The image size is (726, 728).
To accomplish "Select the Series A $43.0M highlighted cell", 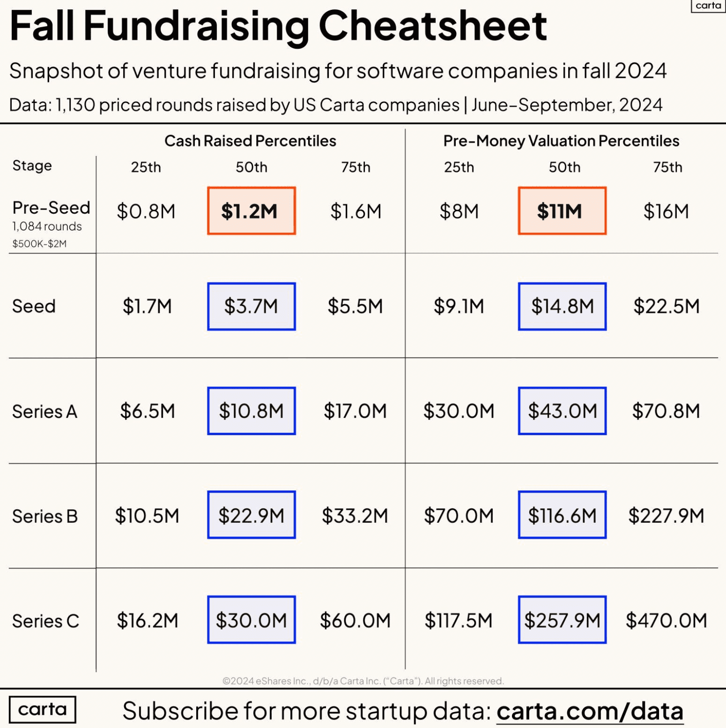I will point(562,411).
